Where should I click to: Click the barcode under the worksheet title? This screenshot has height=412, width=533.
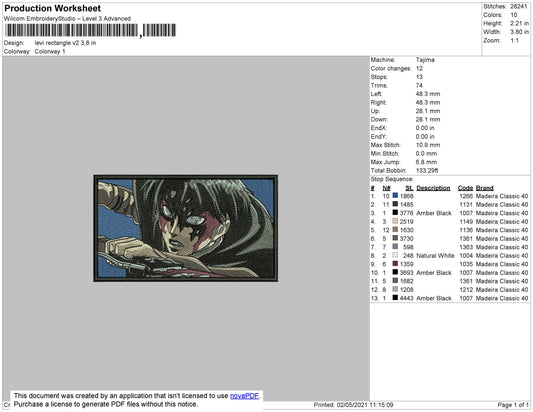tap(90, 31)
